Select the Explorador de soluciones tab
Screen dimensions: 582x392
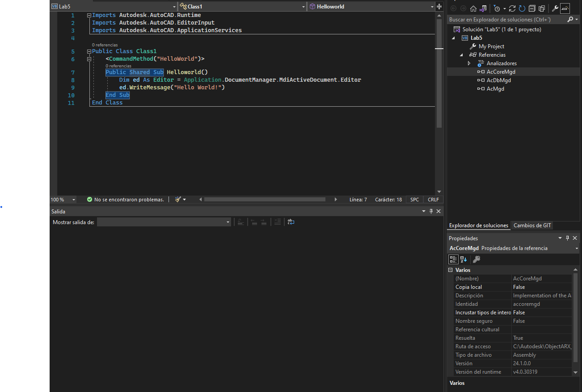click(478, 225)
